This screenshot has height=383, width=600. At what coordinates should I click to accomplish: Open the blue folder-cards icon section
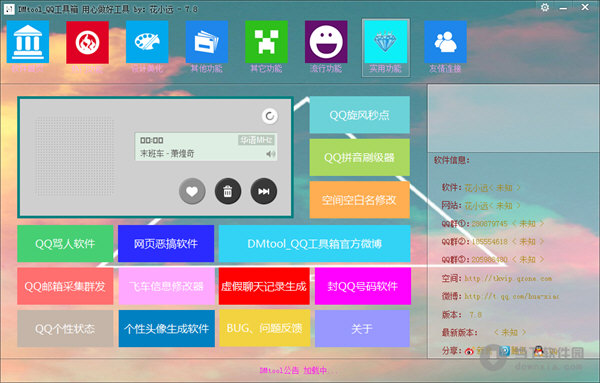pos(207,42)
